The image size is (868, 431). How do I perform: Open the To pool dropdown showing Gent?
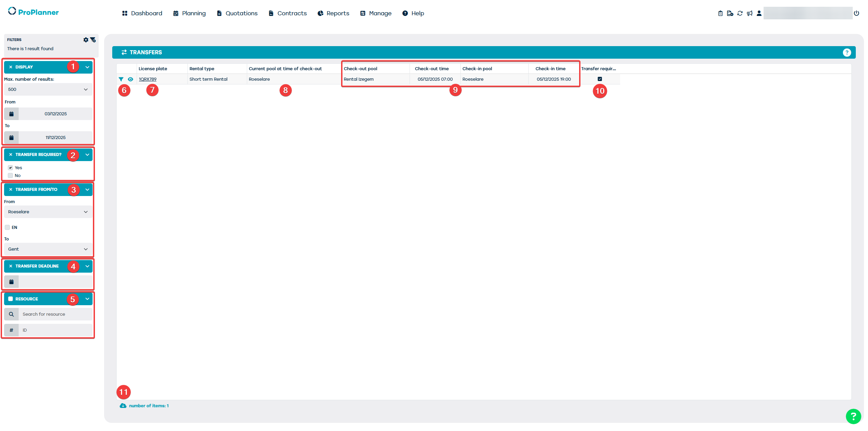pyautogui.click(x=48, y=249)
